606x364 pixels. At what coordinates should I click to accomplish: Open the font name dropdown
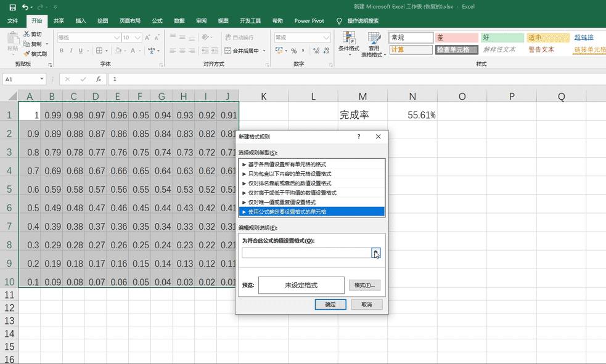(x=117, y=38)
